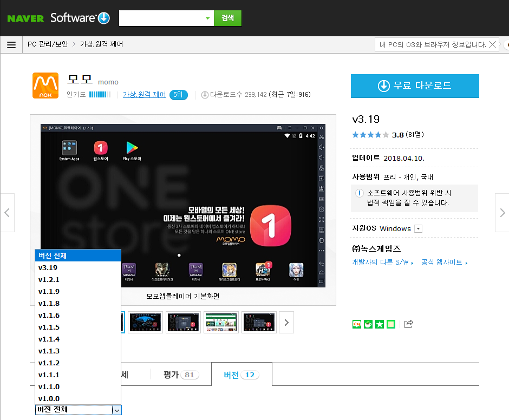Click the main momo player screenshot

pos(183,206)
